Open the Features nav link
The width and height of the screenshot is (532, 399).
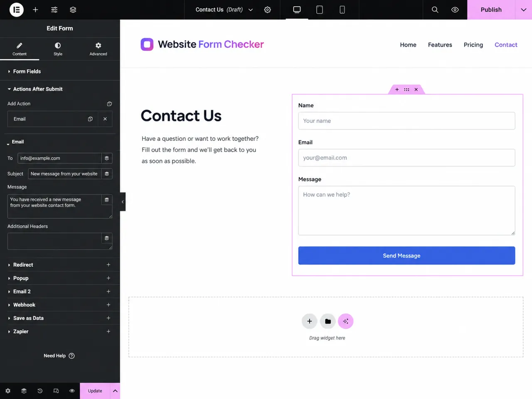(440, 45)
